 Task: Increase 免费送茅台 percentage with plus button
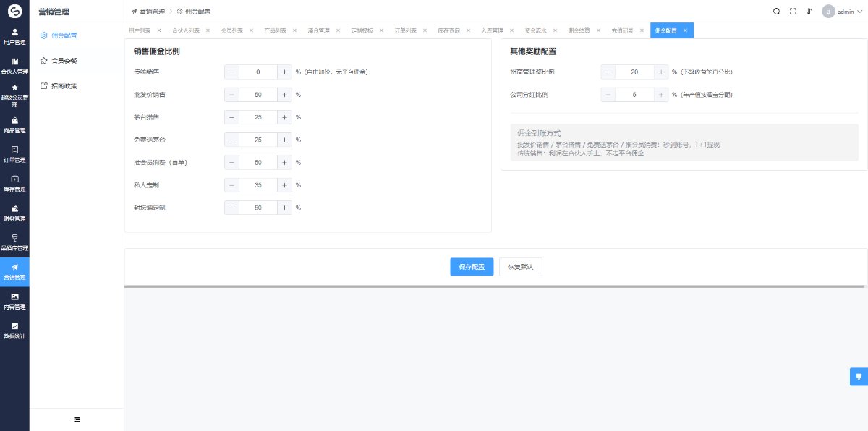pos(284,140)
